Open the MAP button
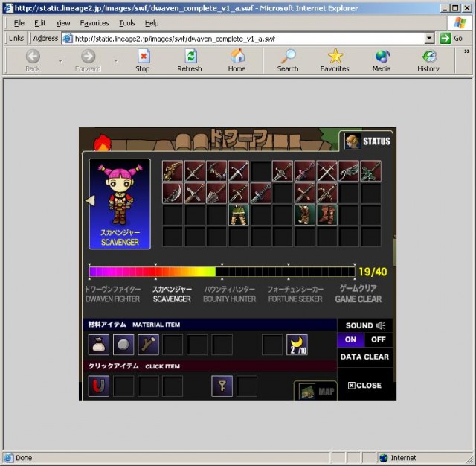The image size is (476, 466). click(x=315, y=392)
